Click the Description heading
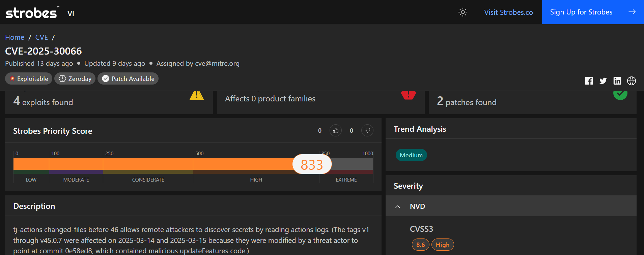 click(34, 206)
